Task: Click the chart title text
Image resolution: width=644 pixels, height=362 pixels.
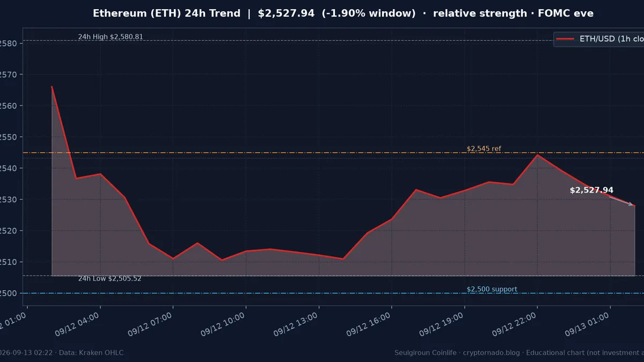Action: click(343, 13)
